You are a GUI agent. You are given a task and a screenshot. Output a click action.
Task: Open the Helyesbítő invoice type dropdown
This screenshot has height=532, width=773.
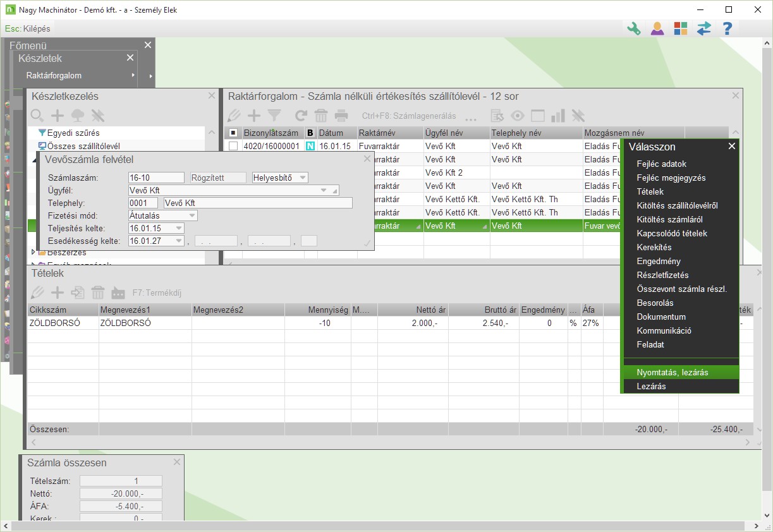tap(303, 178)
